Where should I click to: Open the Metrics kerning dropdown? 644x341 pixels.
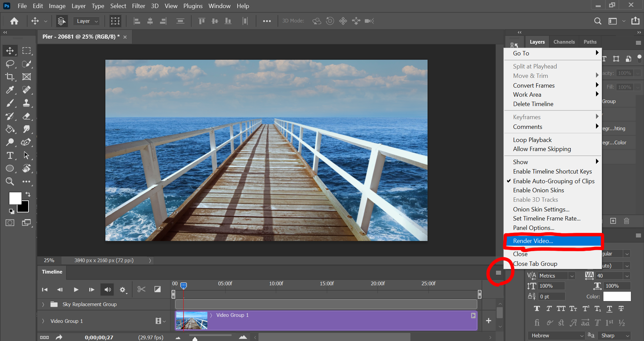click(556, 276)
